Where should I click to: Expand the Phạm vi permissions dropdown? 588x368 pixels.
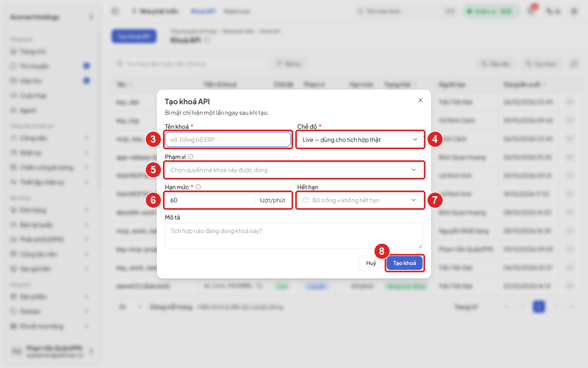click(x=294, y=170)
